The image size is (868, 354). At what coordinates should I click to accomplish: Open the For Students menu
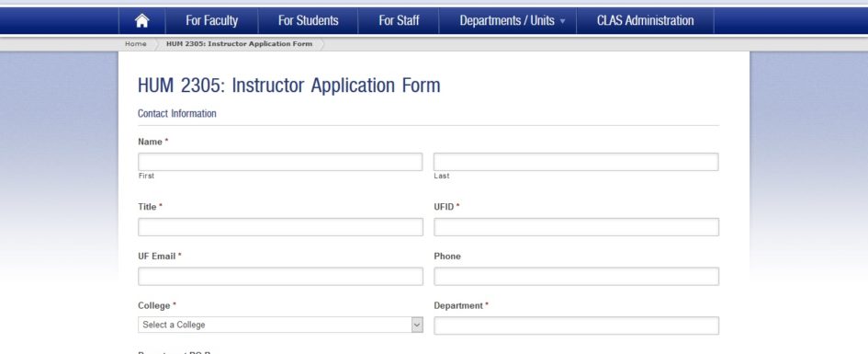click(x=308, y=21)
